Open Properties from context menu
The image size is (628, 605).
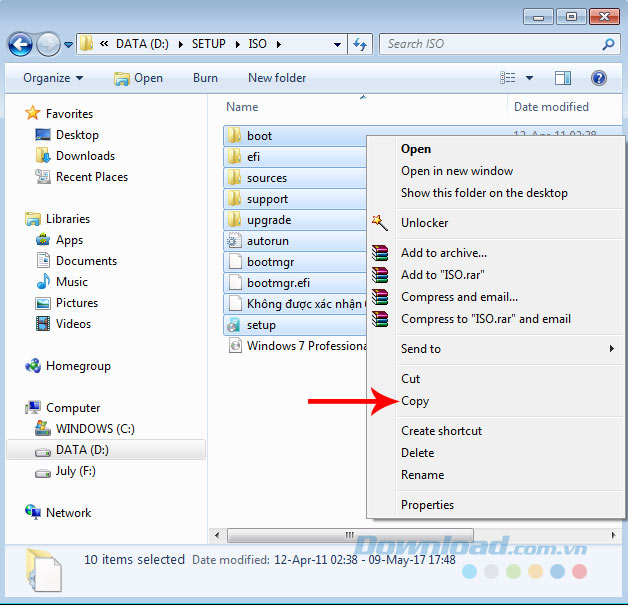click(427, 505)
